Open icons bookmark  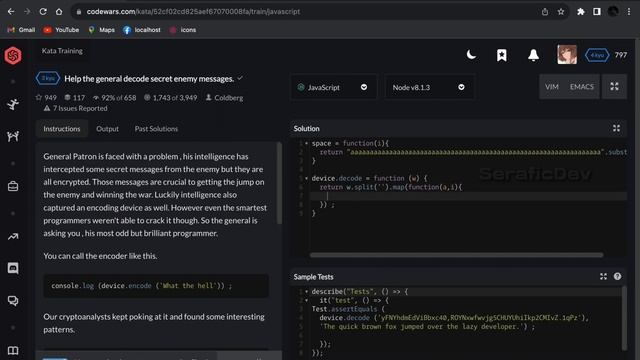tap(183, 30)
